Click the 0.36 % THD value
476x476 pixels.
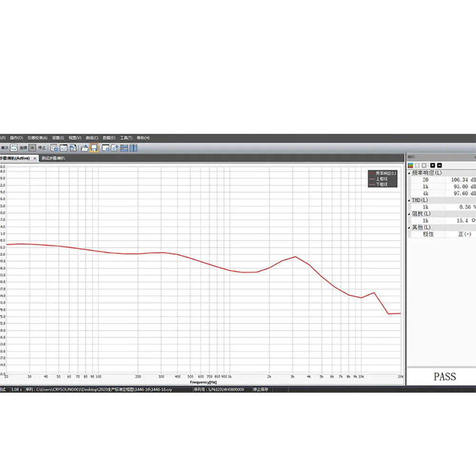[x=467, y=207]
